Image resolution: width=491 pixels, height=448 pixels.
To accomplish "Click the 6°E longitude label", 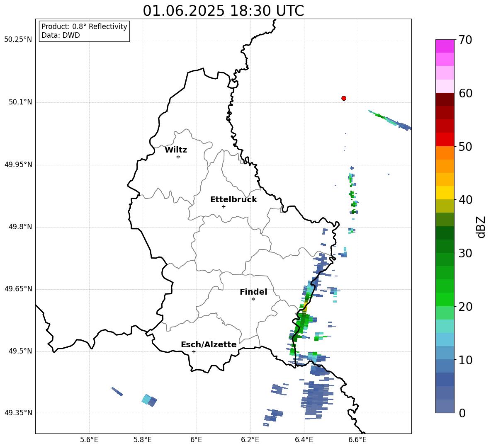I will pos(196,440).
